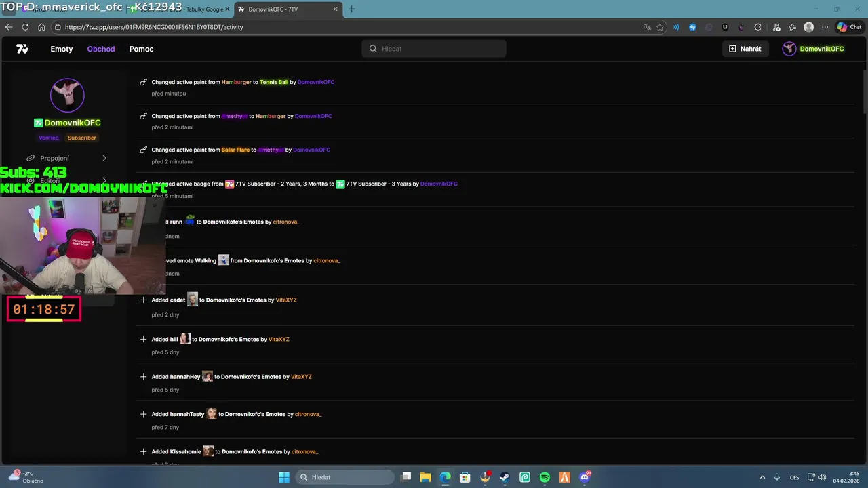Click the paint brush icon on Tennis Ball entry

click(x=143, y=82)
